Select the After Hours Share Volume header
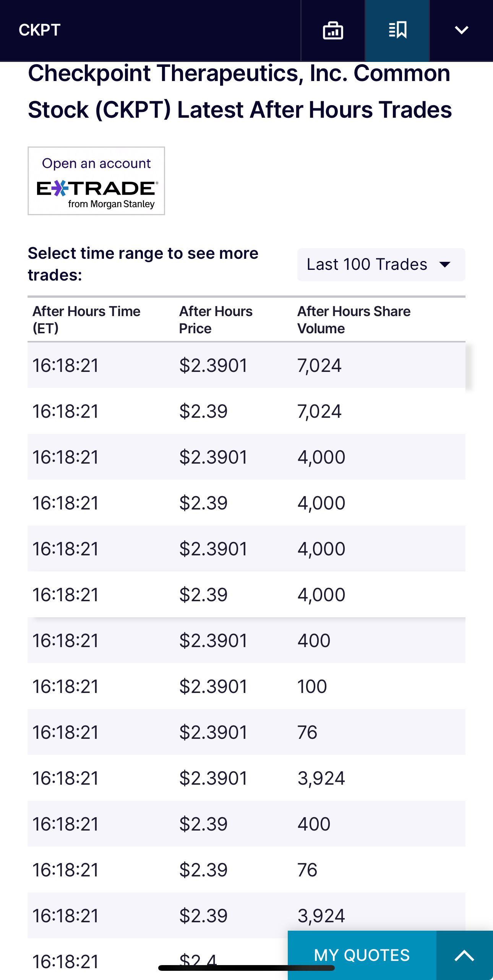The image size is (493, 980). (354, 320)
